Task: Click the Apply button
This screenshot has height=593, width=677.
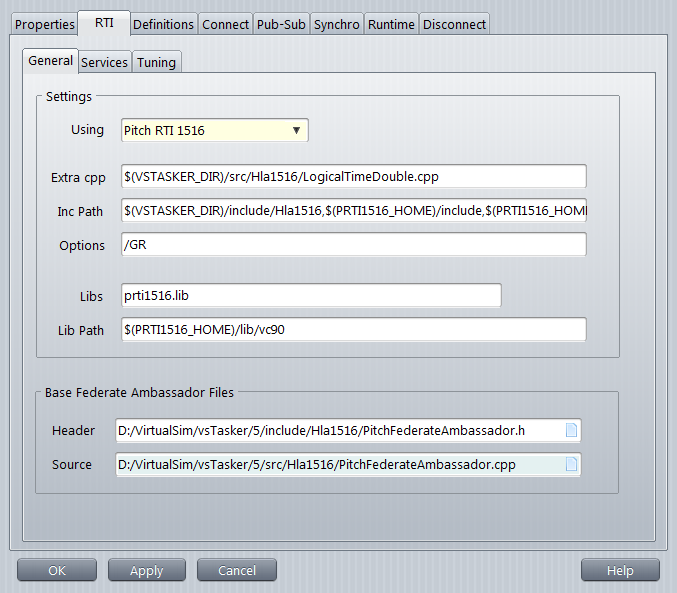Action: pos(146,570)
